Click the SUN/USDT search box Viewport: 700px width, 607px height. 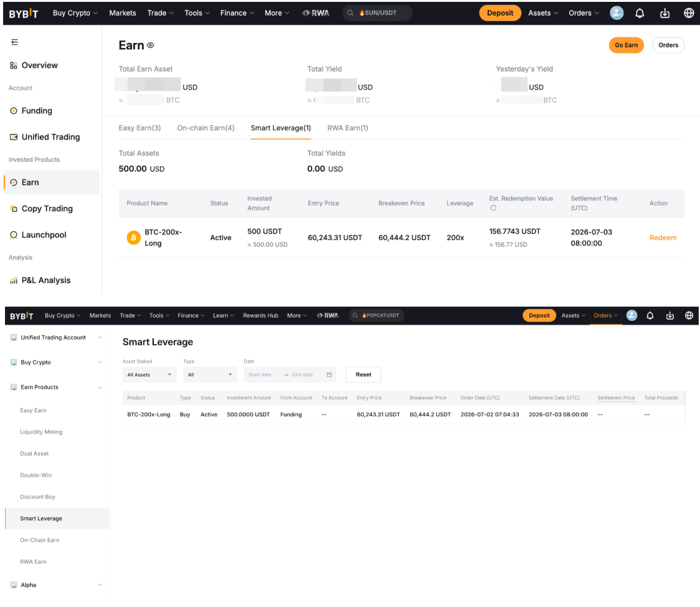coord(377,13)
